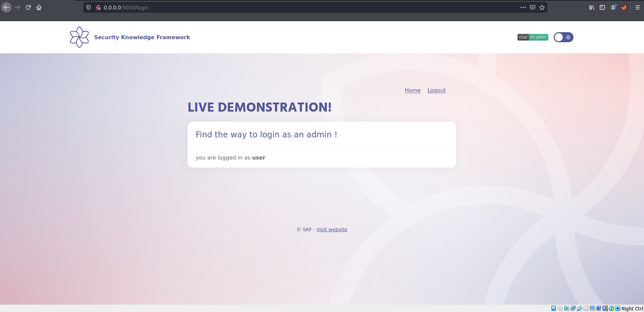
Task: Open the Library bookmarks icon
Action: (592, 7)
